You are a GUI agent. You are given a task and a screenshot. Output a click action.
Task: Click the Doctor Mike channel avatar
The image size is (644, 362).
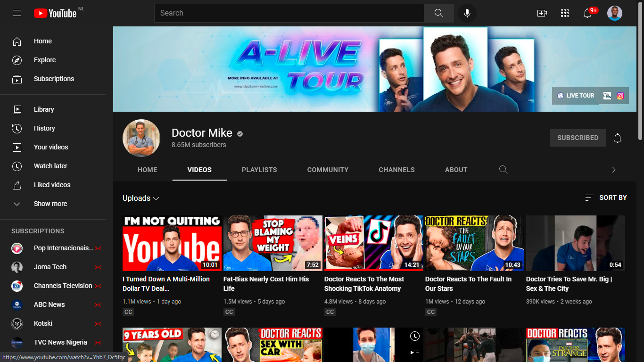(x=141, y=138)
